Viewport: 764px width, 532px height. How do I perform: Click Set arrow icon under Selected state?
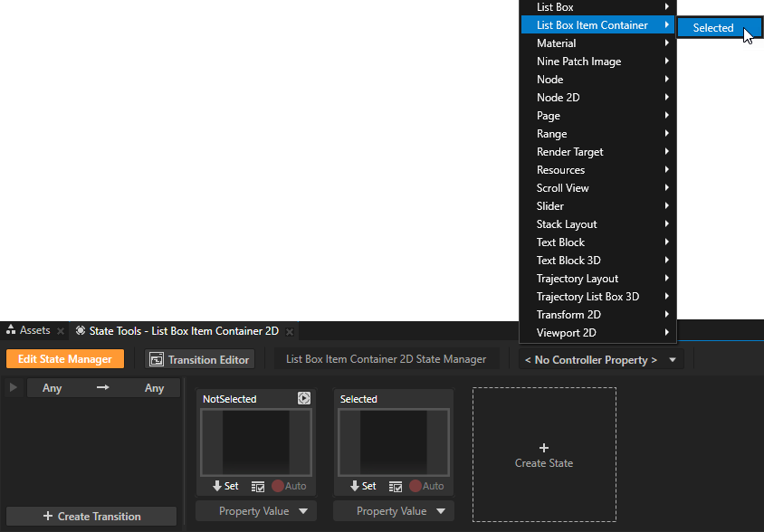(355, 486)
